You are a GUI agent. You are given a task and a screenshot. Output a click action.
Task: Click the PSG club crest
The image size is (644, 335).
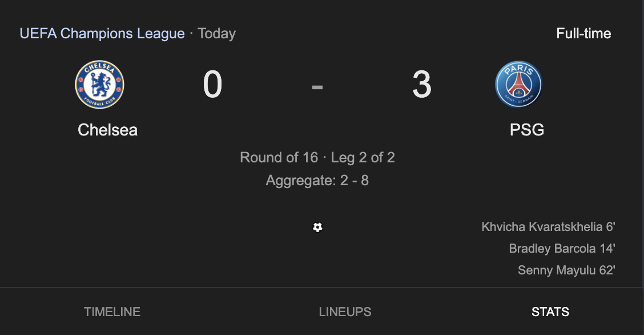pos(518,85)
